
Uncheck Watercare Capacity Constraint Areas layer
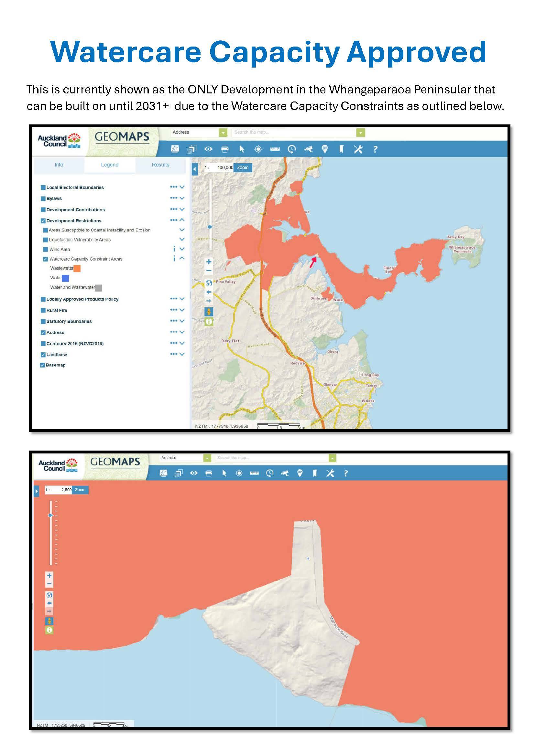click(46, 259)
